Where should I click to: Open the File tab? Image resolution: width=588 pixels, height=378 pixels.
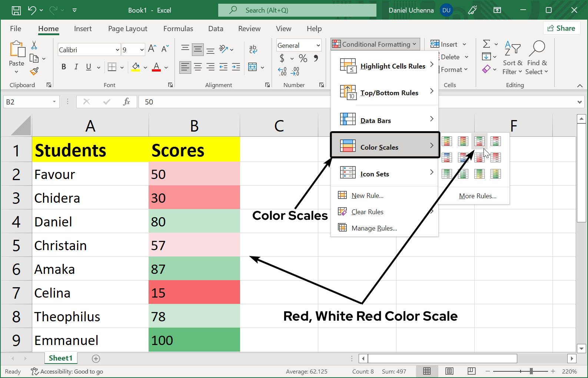point(16,29)
